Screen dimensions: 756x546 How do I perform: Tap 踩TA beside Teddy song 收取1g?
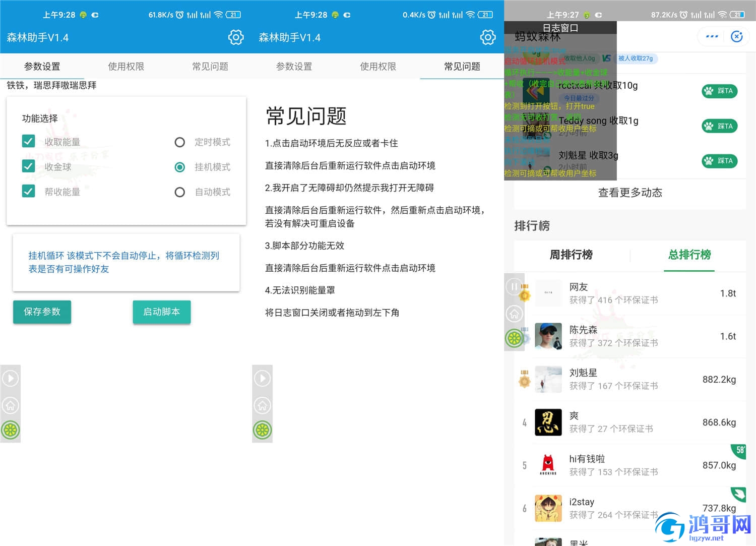point(720,126)
